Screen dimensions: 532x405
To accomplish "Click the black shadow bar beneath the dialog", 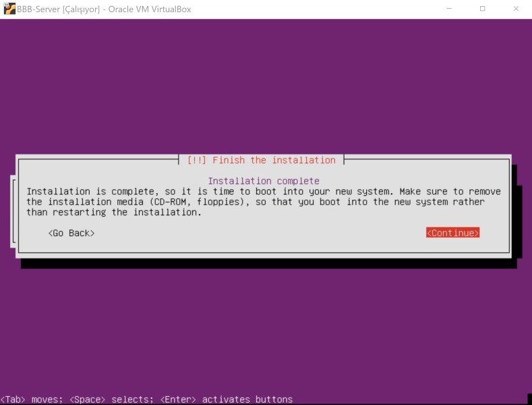I will click(270, 263).
